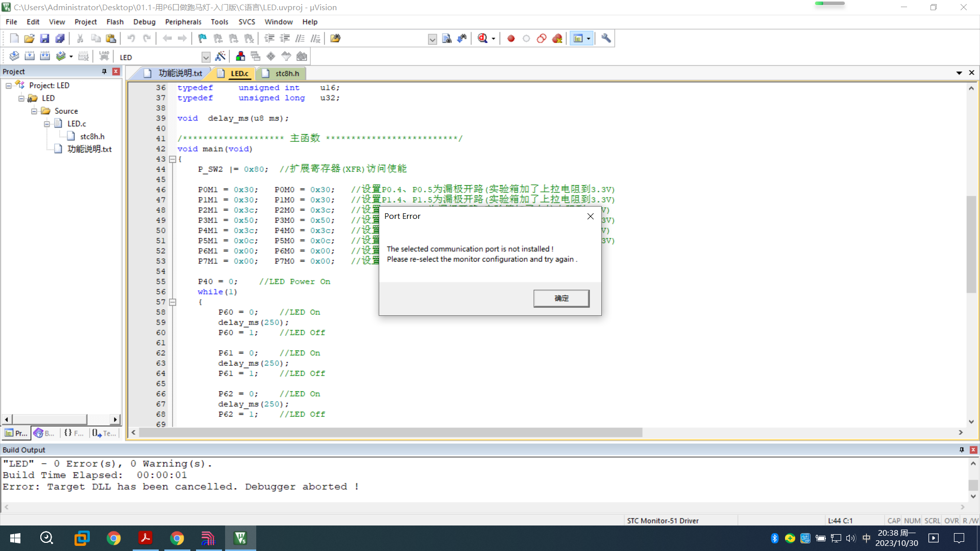Toggle the window layout button in toolbar
The height and width of the screenshot is (551, 980).
[578, 38]
